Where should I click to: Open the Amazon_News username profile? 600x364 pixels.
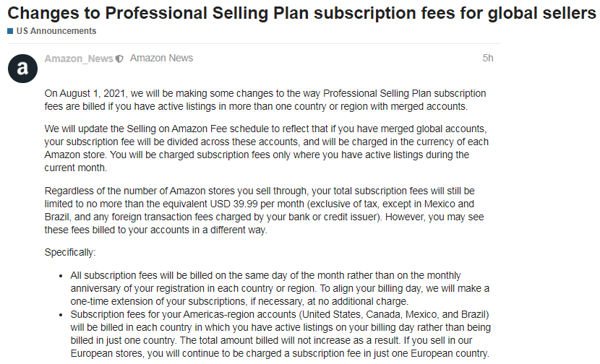(79, 58)
